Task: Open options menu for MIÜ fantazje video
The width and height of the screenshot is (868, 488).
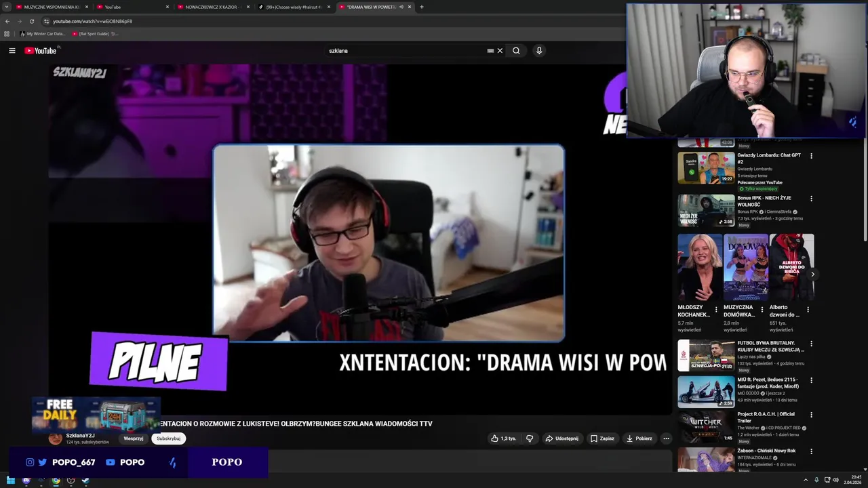Action: [811, 380]
